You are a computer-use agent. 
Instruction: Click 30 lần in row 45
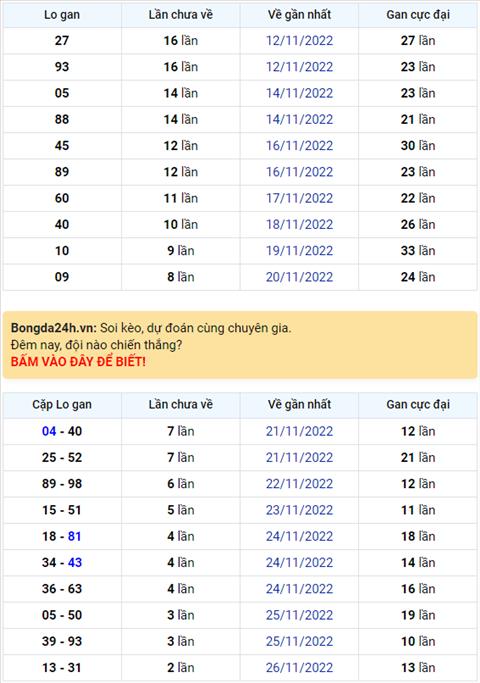point(418,145)
